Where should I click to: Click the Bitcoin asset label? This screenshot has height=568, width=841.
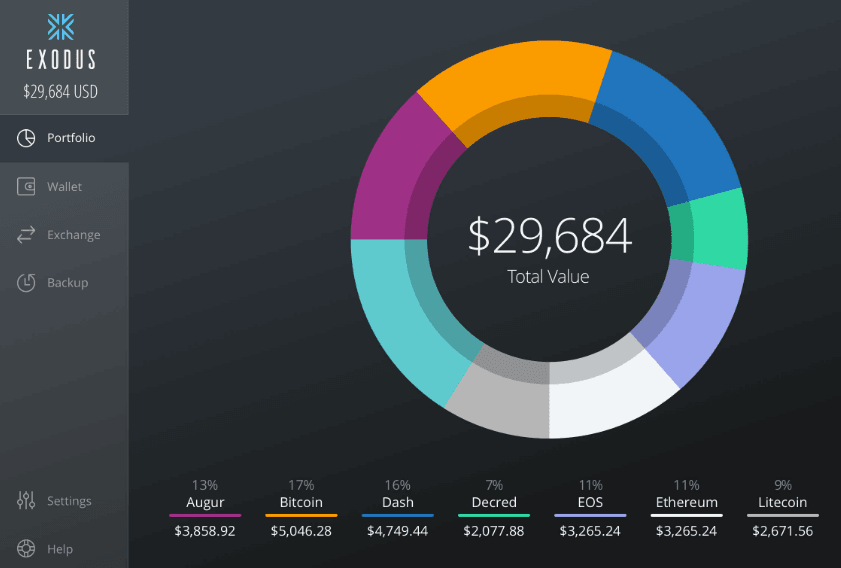301,503
